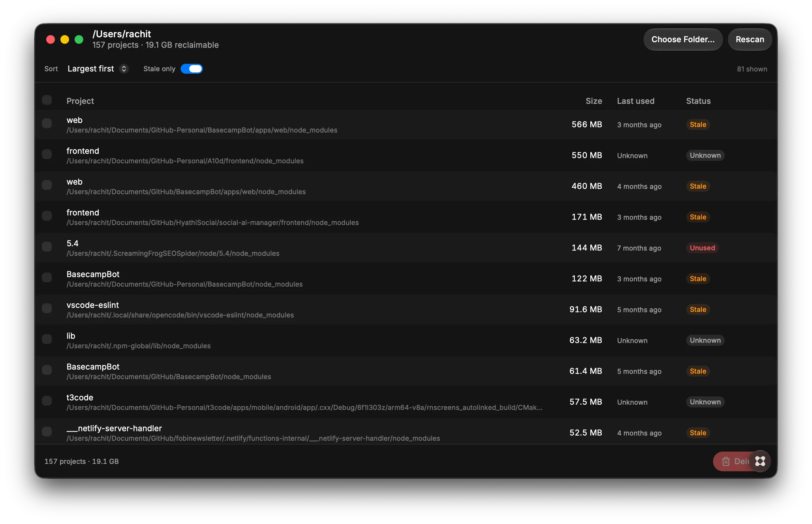Check the select-all box in the header
Screen dimensions: 812x524
click(47, 100)
